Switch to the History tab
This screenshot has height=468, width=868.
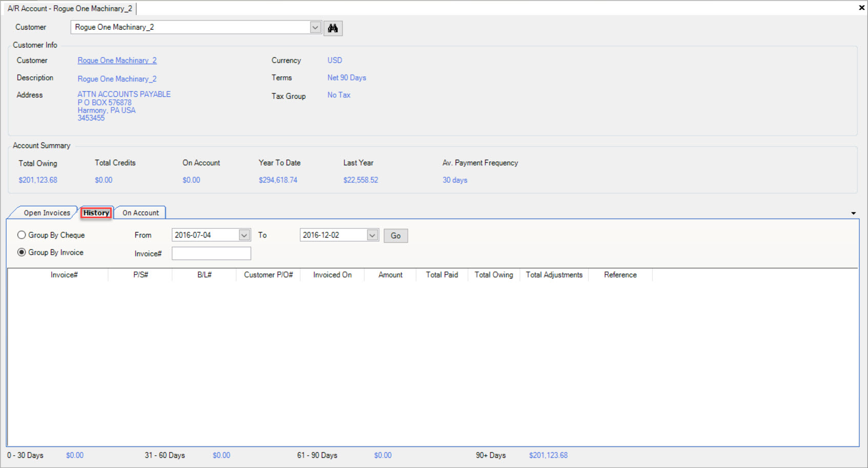tap(96, 213)
